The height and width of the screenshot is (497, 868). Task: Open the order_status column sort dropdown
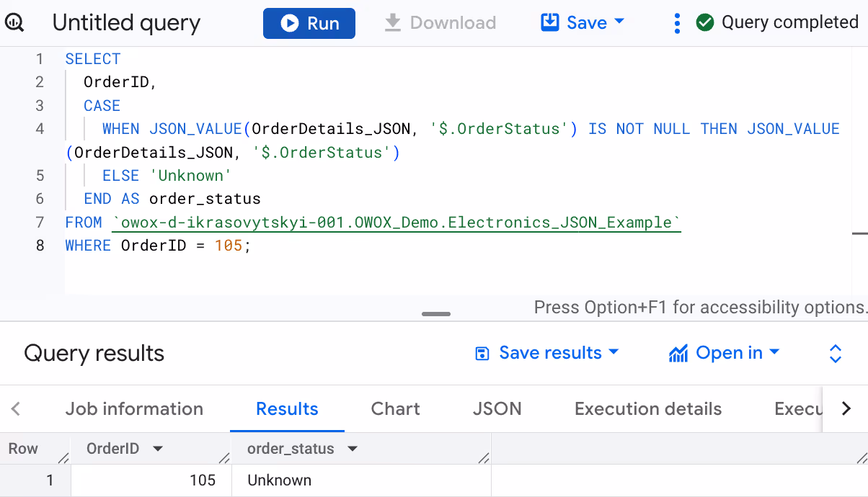pyautogui.click(x=353, y=449)
